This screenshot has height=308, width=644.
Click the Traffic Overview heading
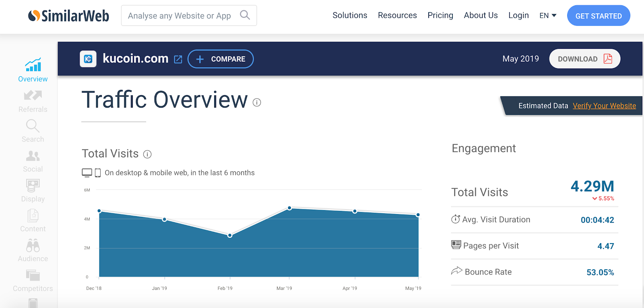pos(165,100)
